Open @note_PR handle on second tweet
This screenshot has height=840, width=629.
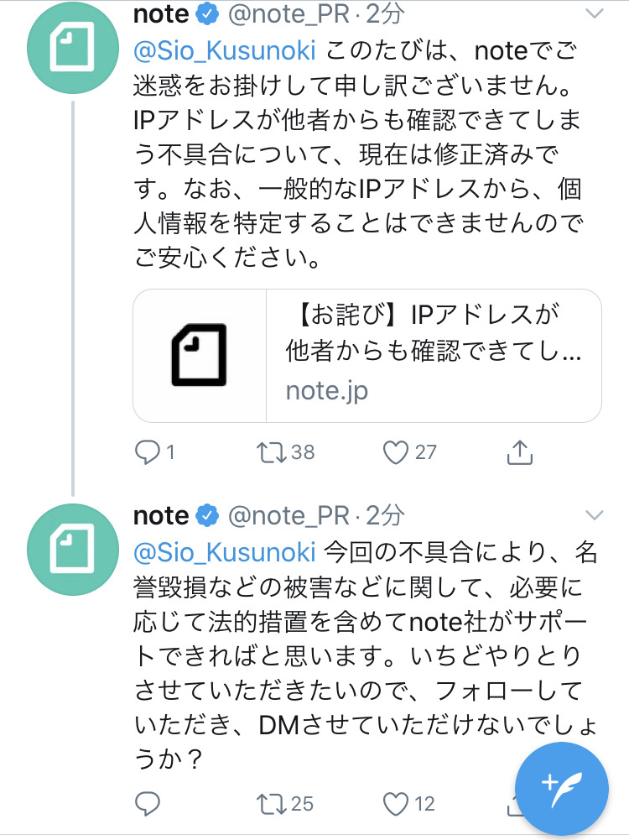tap(289, 515)
